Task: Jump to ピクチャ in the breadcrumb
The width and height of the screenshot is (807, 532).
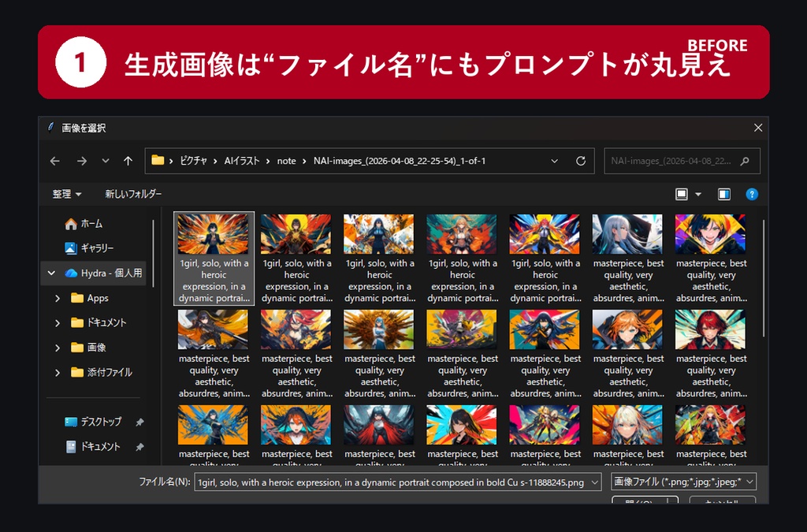Action: coord(194,161)
